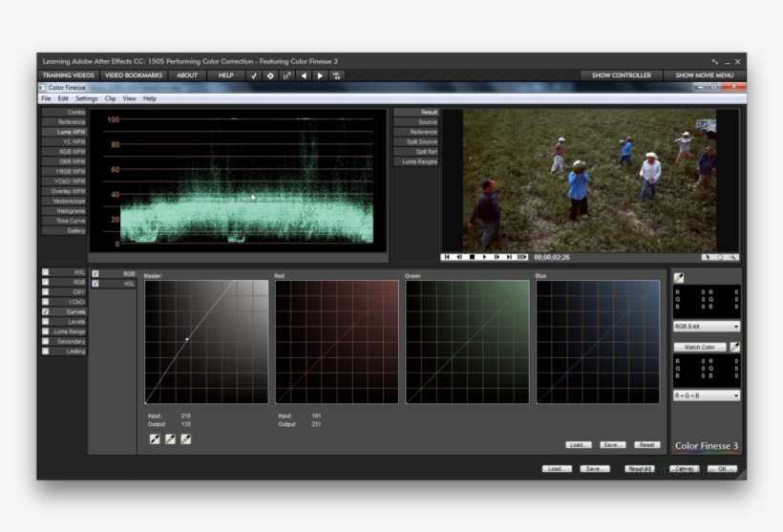
Task: Click inside the Red curve graph
Action: 337,342
